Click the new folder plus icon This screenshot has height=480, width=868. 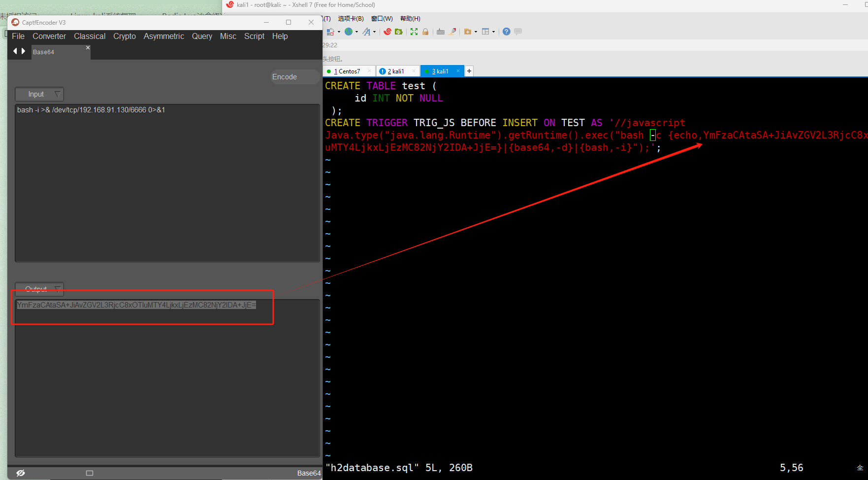click(468, 32)
